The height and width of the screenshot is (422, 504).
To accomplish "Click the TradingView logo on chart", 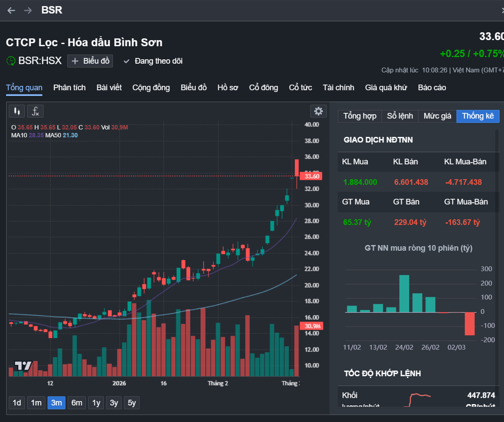I will (23, 366).
